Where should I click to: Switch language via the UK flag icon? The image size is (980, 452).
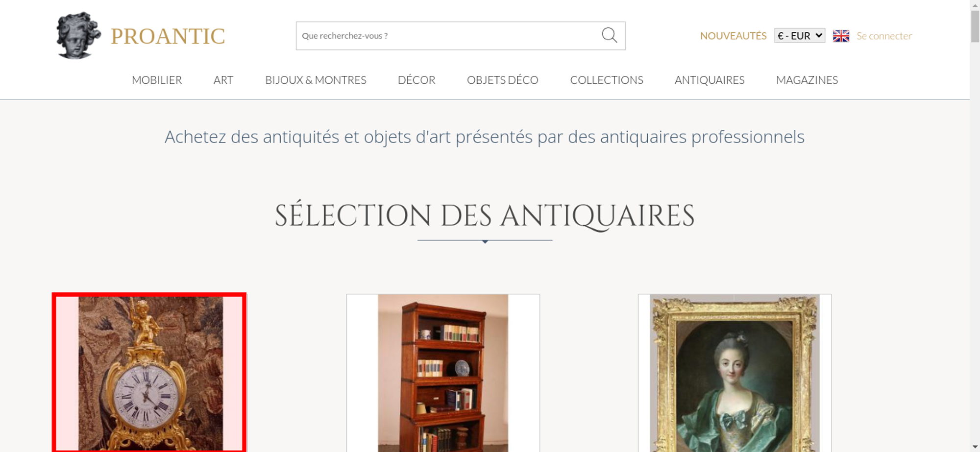coord(841,36)
